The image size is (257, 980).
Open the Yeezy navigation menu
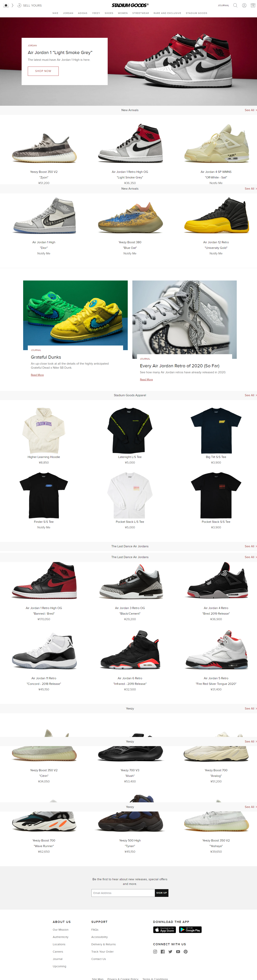point(96,13)
